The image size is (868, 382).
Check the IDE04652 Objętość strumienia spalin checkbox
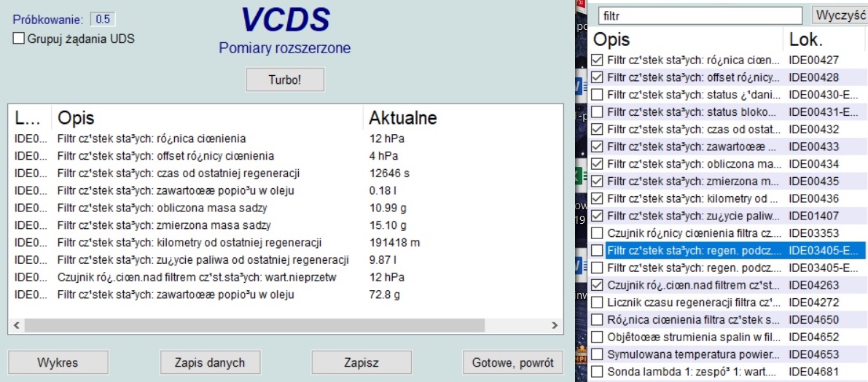[597, 337]
